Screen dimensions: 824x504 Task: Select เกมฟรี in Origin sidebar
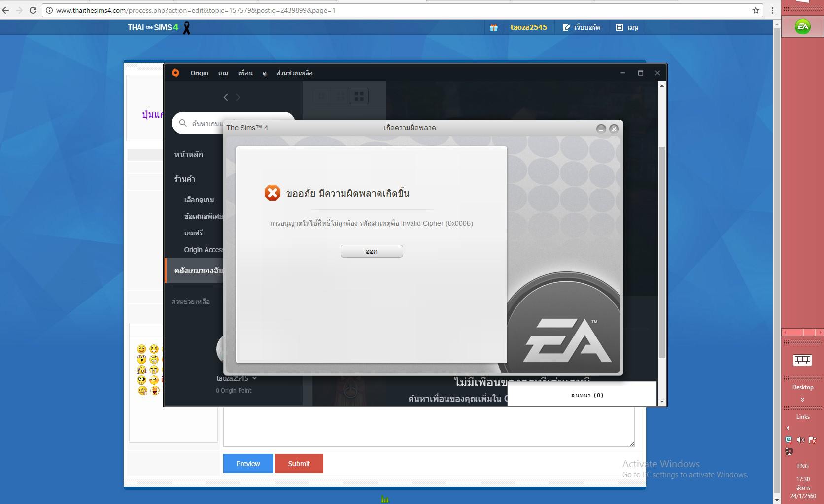[193, 233]
